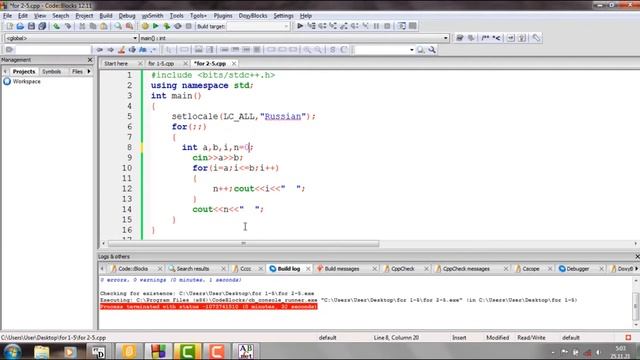Viewport: 640px width, 360px height.
Task: Start the debugger with Debug/Continue icon
Action: click(x=300, y=26)
